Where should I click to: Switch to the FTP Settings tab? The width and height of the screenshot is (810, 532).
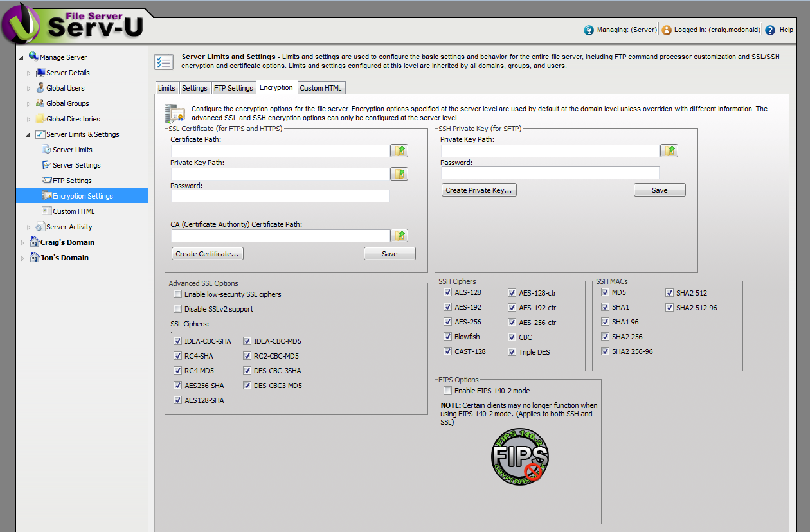pyautogui.click(x=233, y=88)
